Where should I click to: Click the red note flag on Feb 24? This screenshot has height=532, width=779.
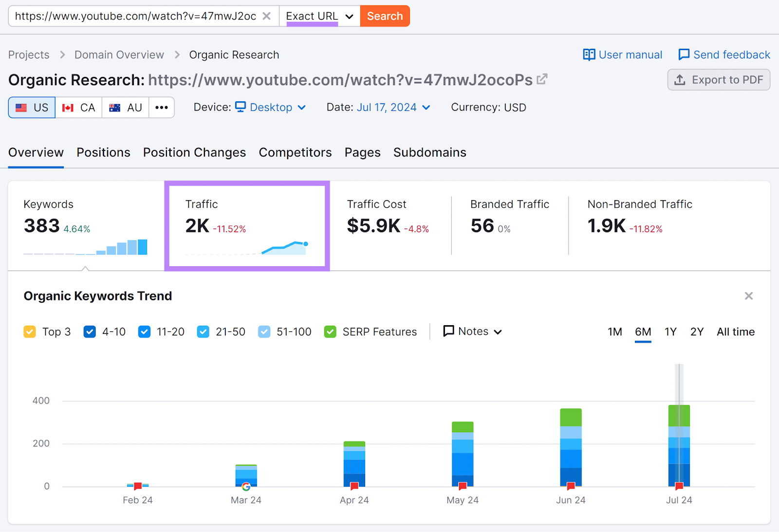pos(138,486)
